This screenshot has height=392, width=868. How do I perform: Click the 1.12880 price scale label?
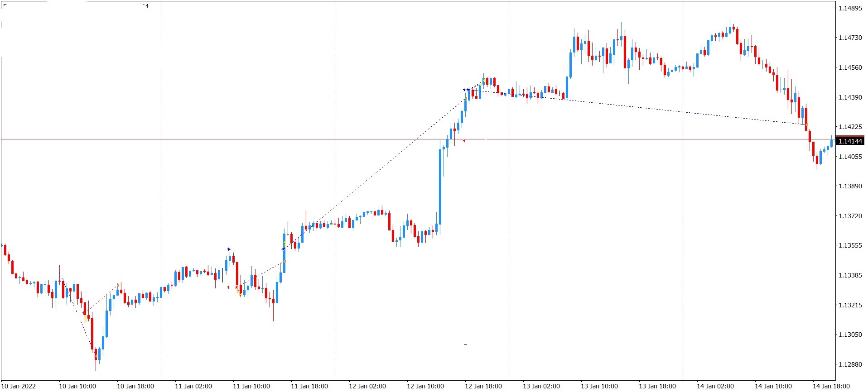(x=850, y=364)
